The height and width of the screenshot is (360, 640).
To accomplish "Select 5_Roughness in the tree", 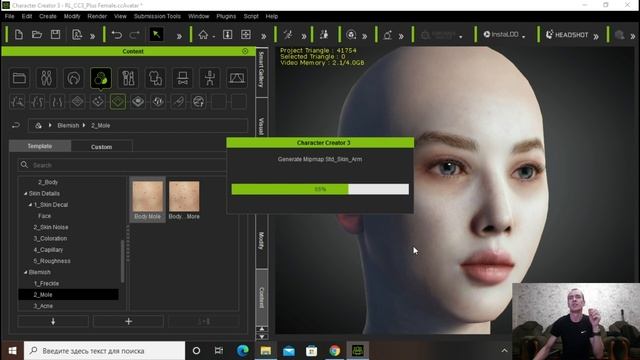I will click(x=52, y=261).
